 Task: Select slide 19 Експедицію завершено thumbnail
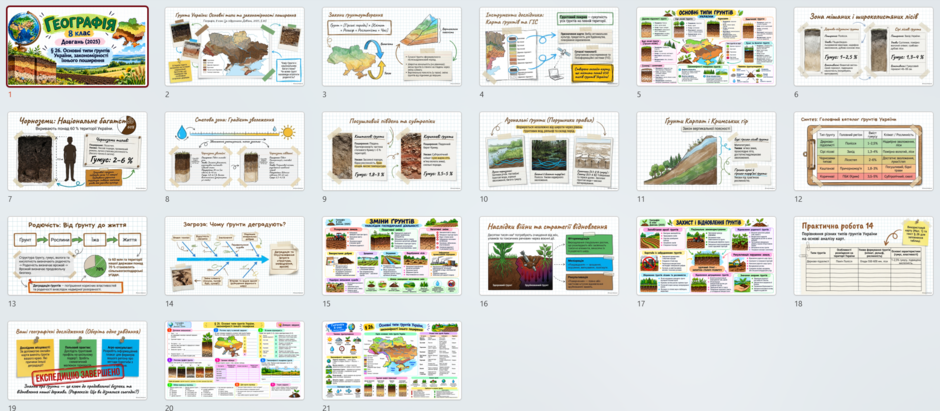point(77,360)
